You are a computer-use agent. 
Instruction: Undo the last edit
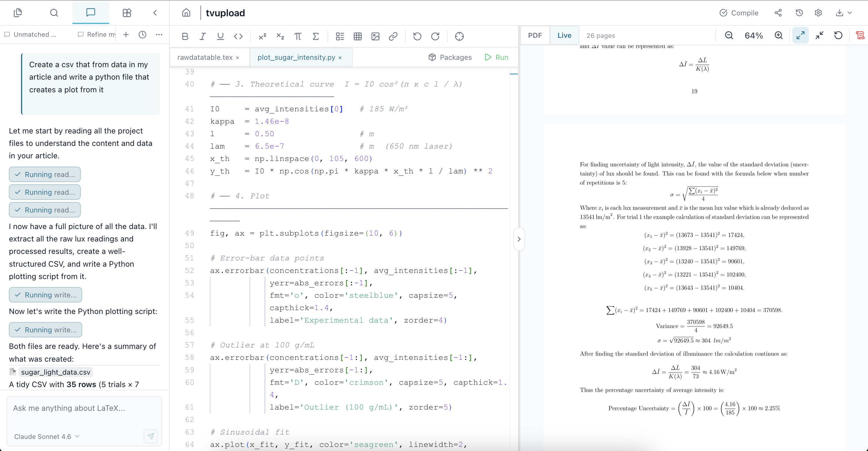[x=417, y=36]
